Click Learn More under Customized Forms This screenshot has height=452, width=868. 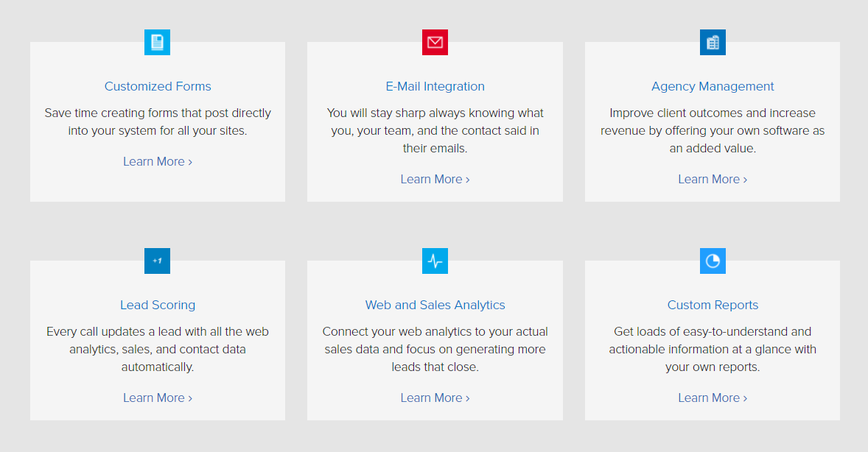pos(158,161)
